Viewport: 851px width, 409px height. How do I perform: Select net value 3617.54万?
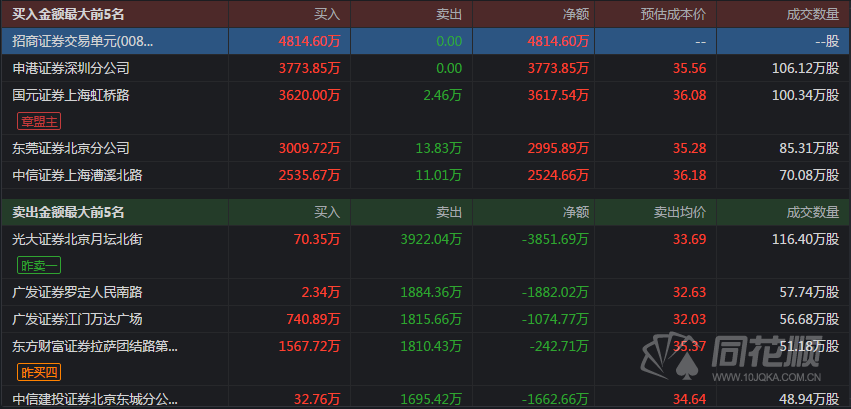[x=558, y=95]
